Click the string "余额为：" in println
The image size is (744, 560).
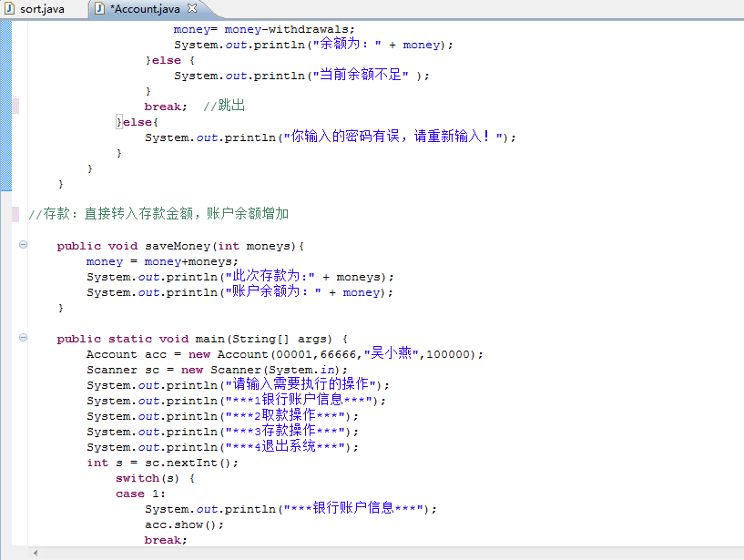click(x=347, y=44)
